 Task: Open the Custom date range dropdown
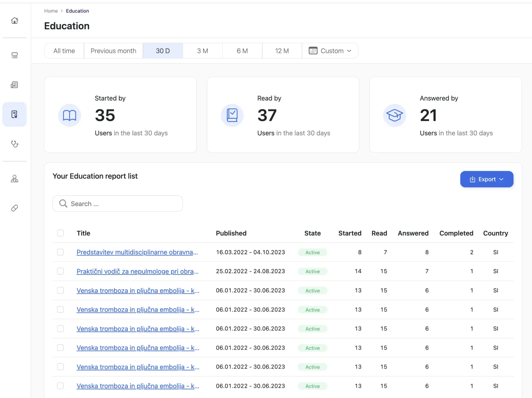point(330,51)
